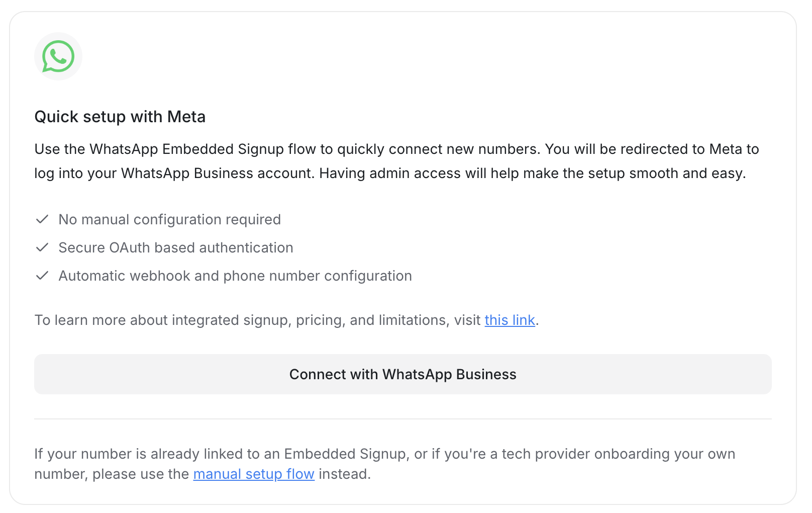Click 'No manual configuration required' text
This screenshot has height=513, width=812.
point(170,219)
